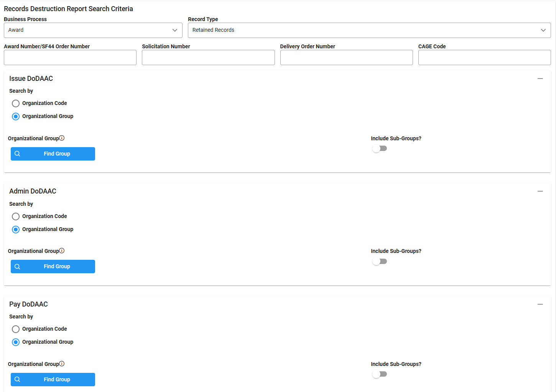Collapse the Admin DoDAAC panel
The image size is (556, 392).
540,191
